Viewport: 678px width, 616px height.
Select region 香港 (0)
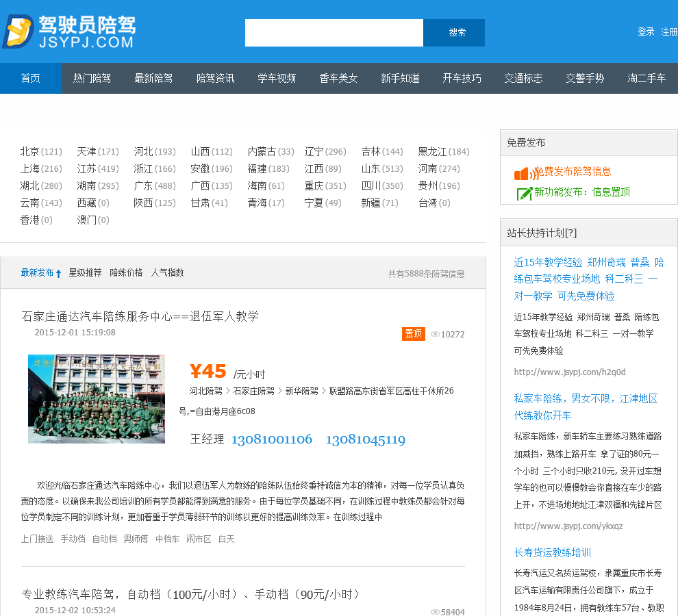point(36,220)
